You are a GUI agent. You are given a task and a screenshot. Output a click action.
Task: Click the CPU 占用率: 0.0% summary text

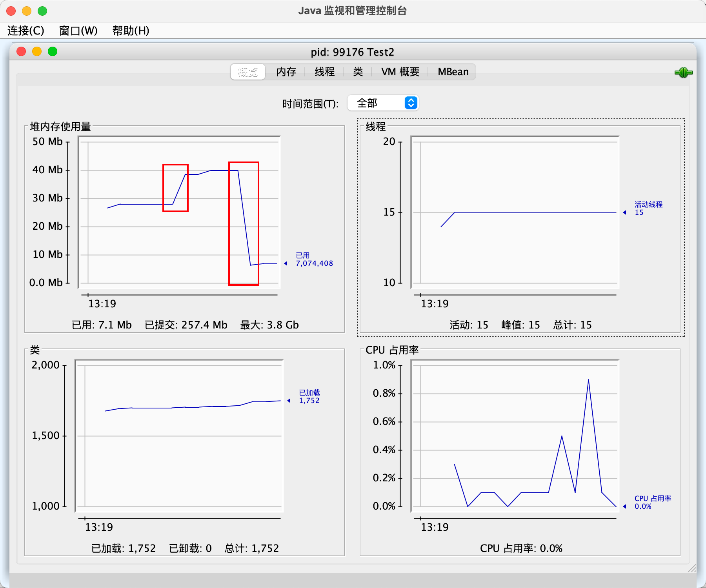521,548
